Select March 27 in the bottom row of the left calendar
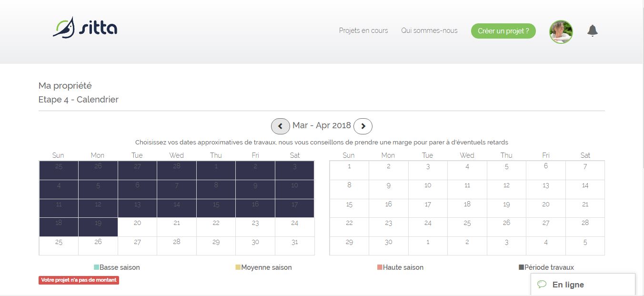The height and width of the screenshot is (296, 644). (137, 246)
